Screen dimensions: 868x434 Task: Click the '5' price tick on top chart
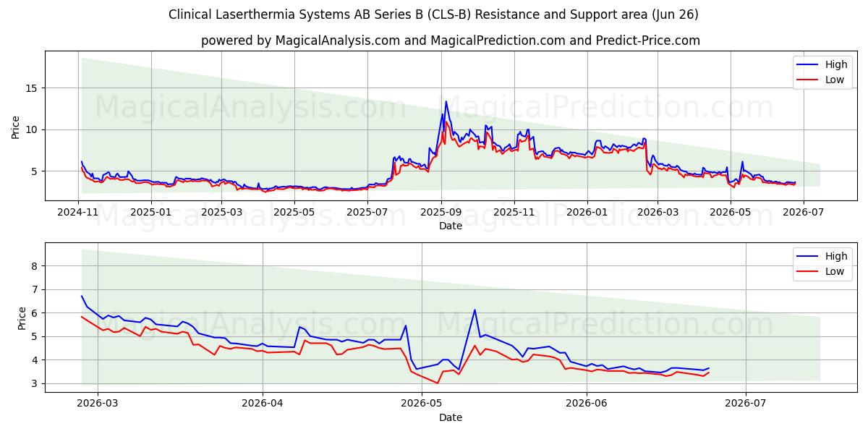36,171
